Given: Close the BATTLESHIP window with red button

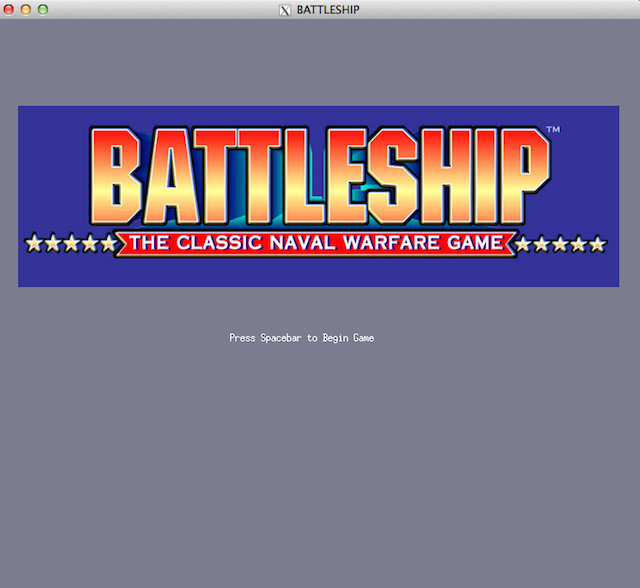Looking at the screenshot, I should (x=9, y=9).
